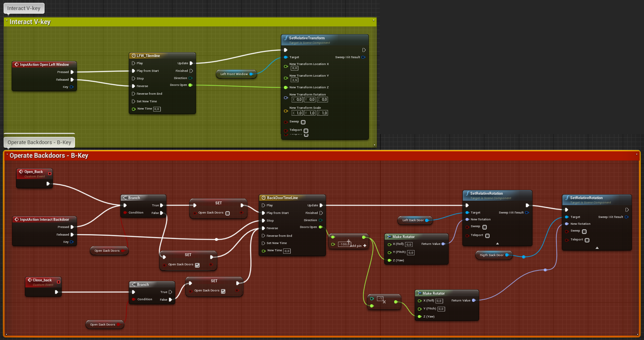The image size is (644, 340).
Task: Click the Update output pin on LFW_Tilemline
Action: (x=191, y=63)
